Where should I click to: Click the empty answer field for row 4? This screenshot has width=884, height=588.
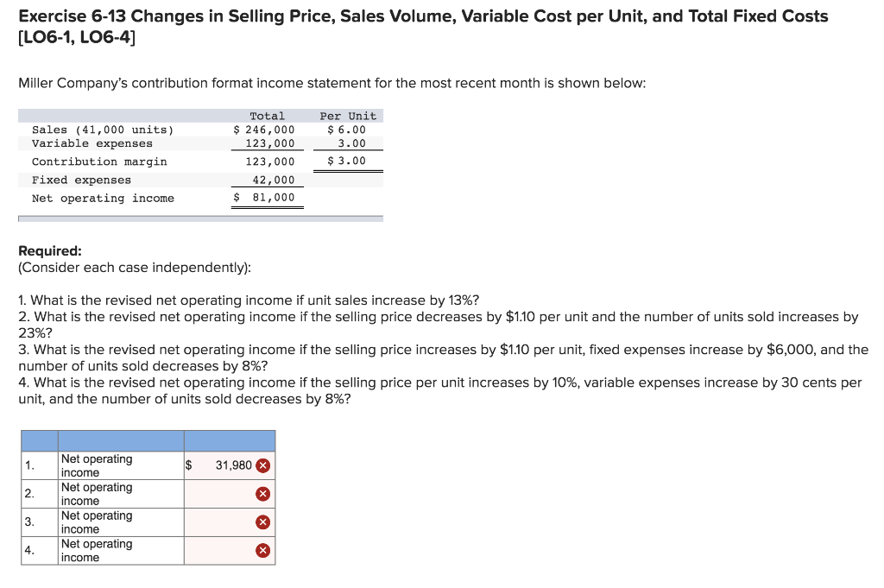220,551
